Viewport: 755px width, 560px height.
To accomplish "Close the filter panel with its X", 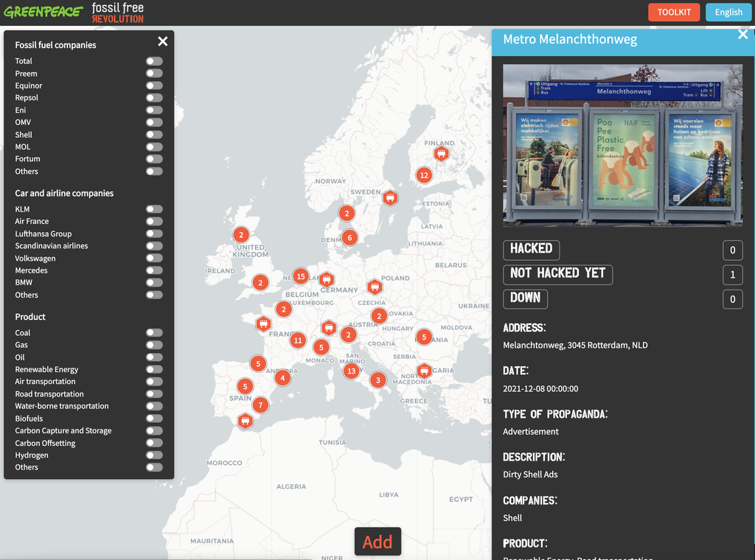I will [x=163, y=41].
